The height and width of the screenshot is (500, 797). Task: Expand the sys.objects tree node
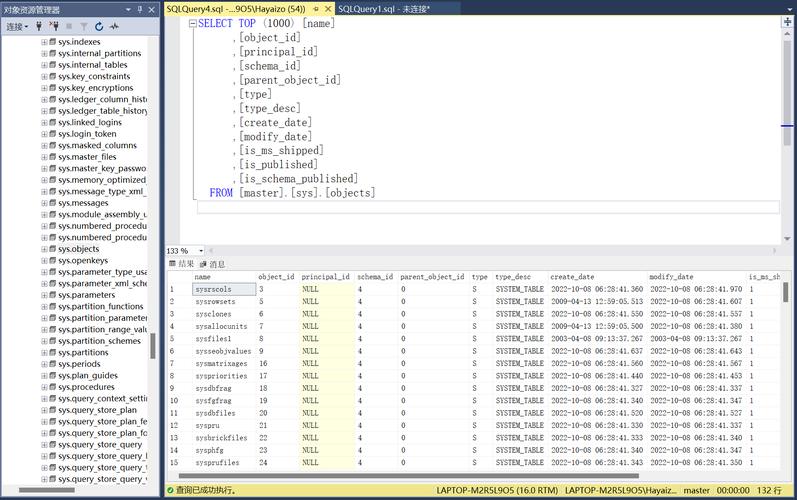(x=44, y=249)
